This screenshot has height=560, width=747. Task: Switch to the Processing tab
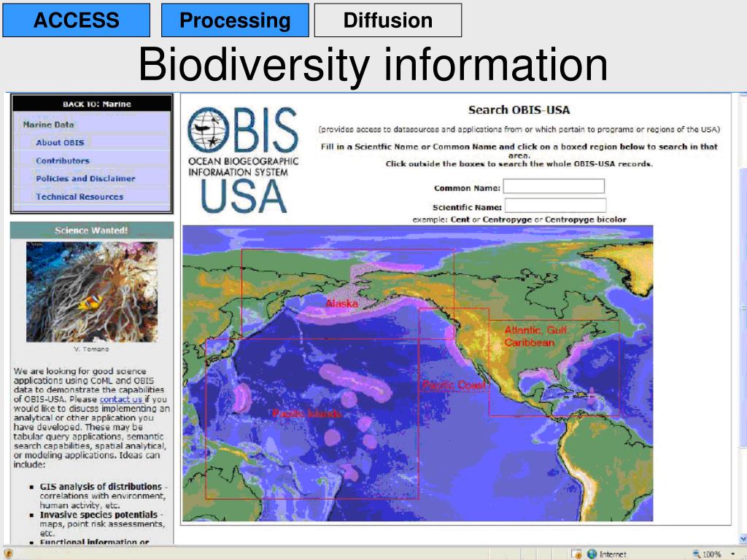(235, 20)
